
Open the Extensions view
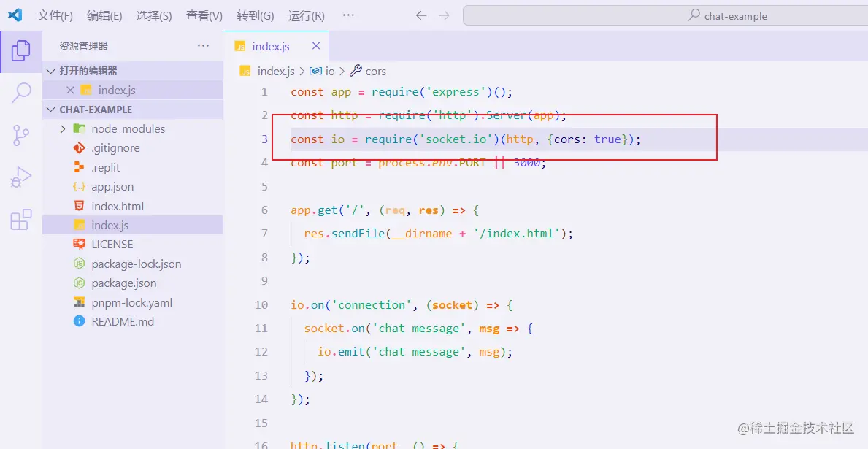coord(21,220)
